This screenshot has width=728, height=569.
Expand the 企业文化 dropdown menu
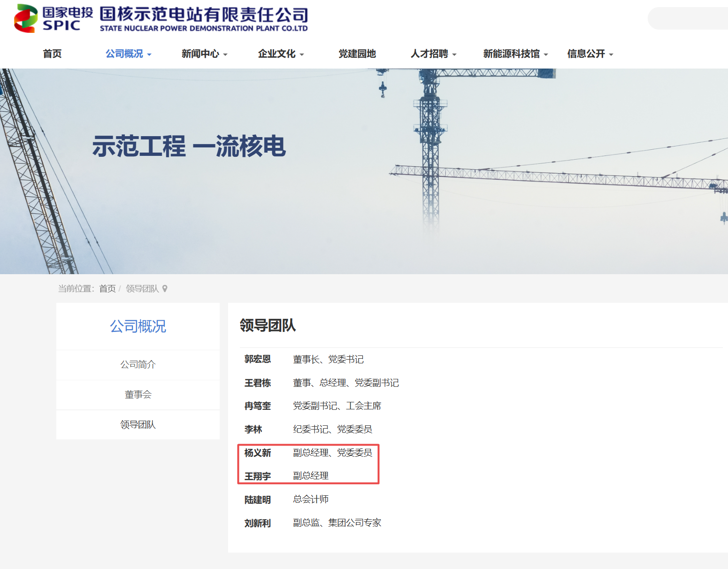click(281, 54)
